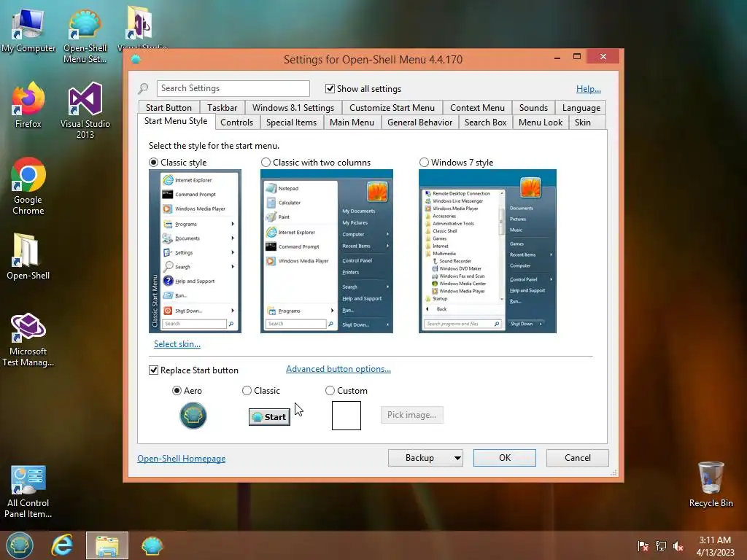Open the Open-Shell Menu Settings desktop shortcut
This screenshot has height=560, width=747.
[x=85, y=35]
